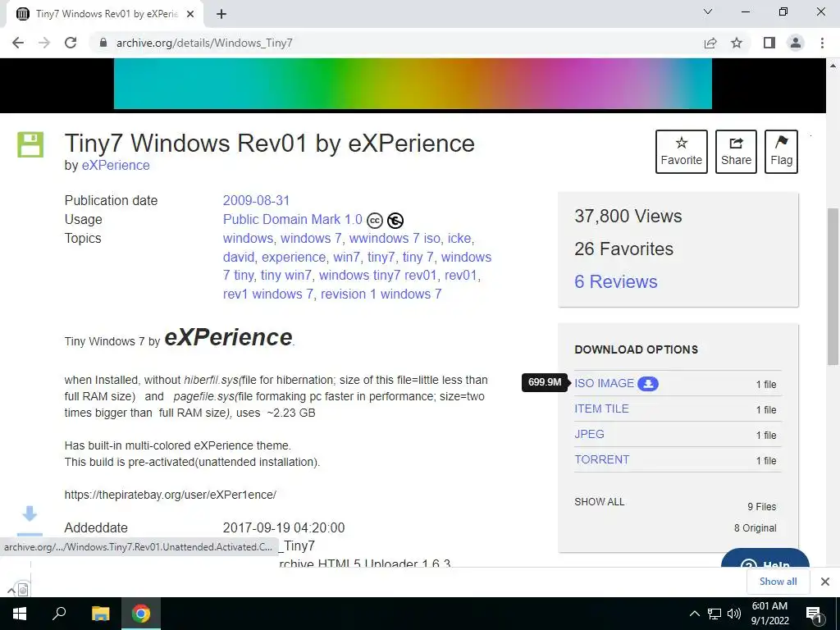Screen dimensions: 840x630
Task: Open the browser side panel
Action: coord(769,43)
